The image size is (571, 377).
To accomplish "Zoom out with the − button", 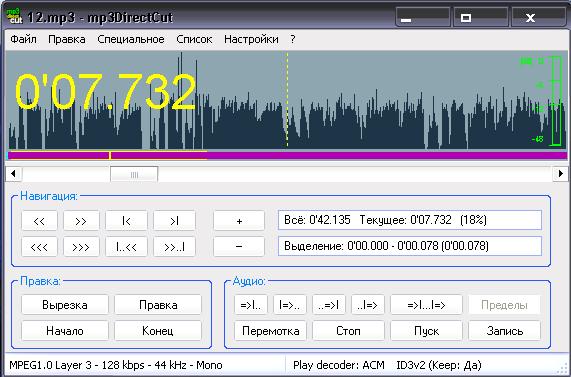I will coord(239,247).
